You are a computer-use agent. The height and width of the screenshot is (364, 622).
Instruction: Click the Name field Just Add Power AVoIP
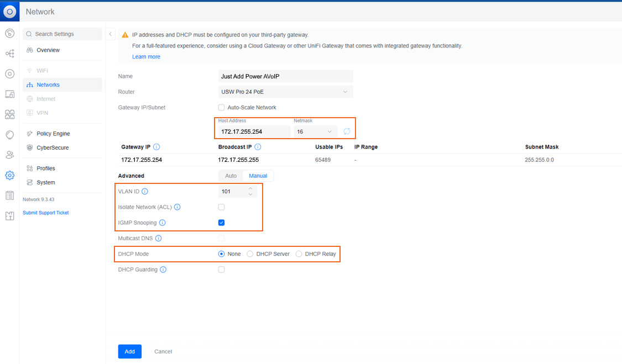coord(285,77)
